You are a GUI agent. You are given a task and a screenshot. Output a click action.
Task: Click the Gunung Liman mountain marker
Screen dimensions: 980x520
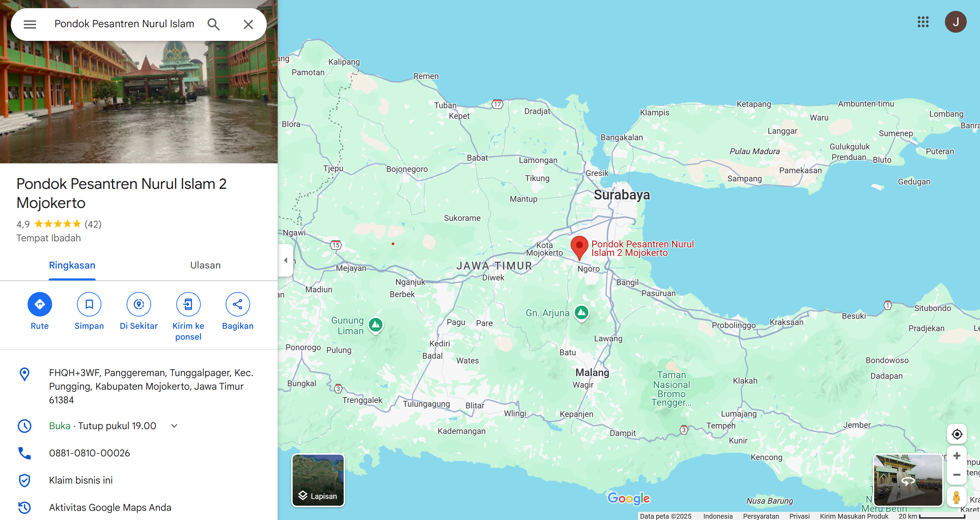pos(376,325)
